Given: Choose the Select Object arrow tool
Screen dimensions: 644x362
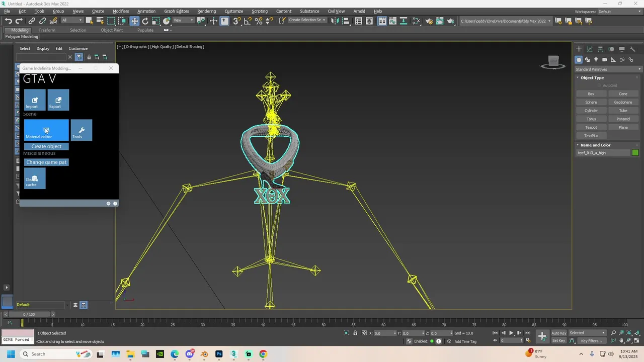Looking at the screenshot, I should point(89,21).
